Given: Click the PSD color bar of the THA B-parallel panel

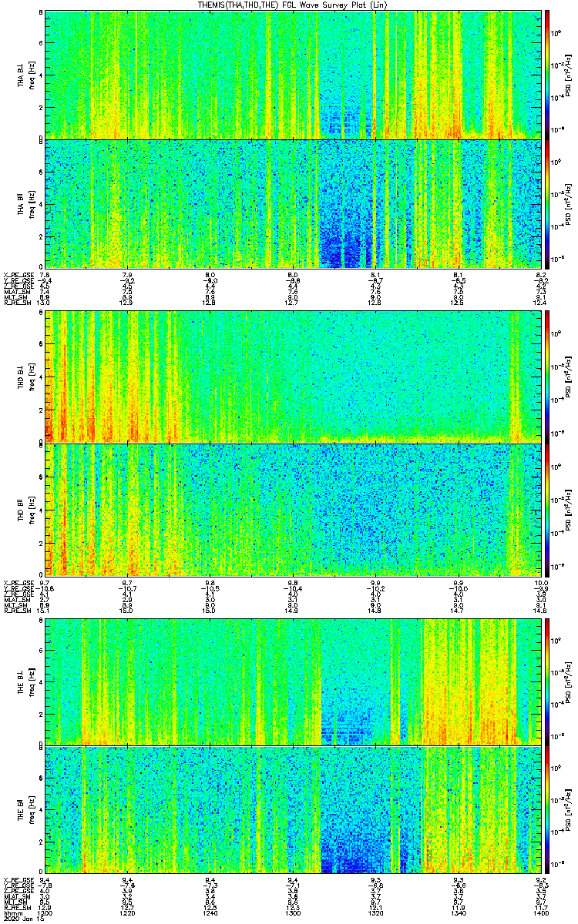Looking at the screenshot, I should tap(548, 203).
